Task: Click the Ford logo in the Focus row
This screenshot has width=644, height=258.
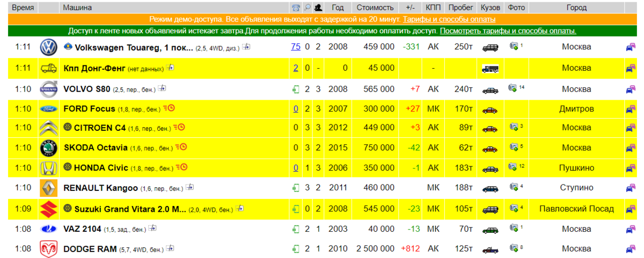Action: (48, 109)
